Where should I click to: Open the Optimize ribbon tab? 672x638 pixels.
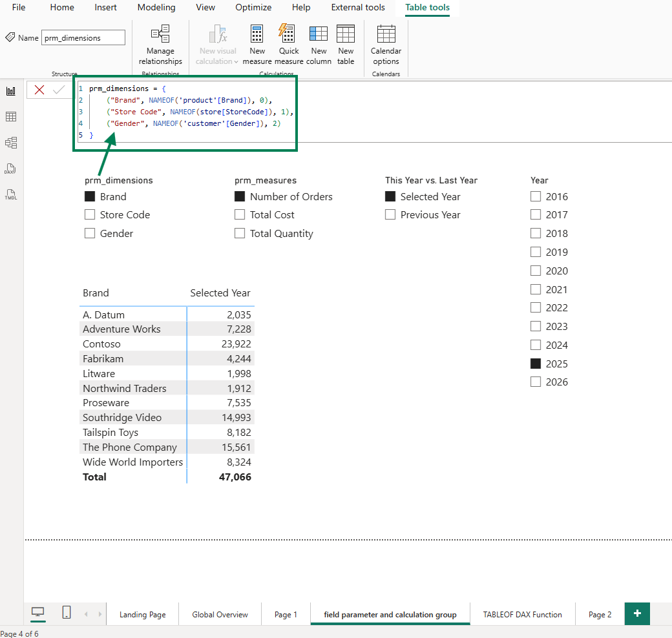pyautogui.click(x=253, y=7)
